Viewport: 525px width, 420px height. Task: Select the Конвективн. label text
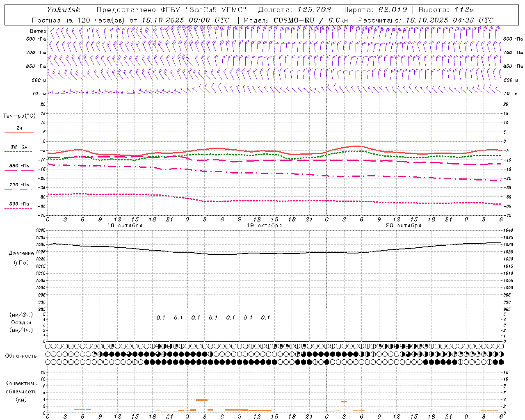pyautogui.click(x=21, y=383)
